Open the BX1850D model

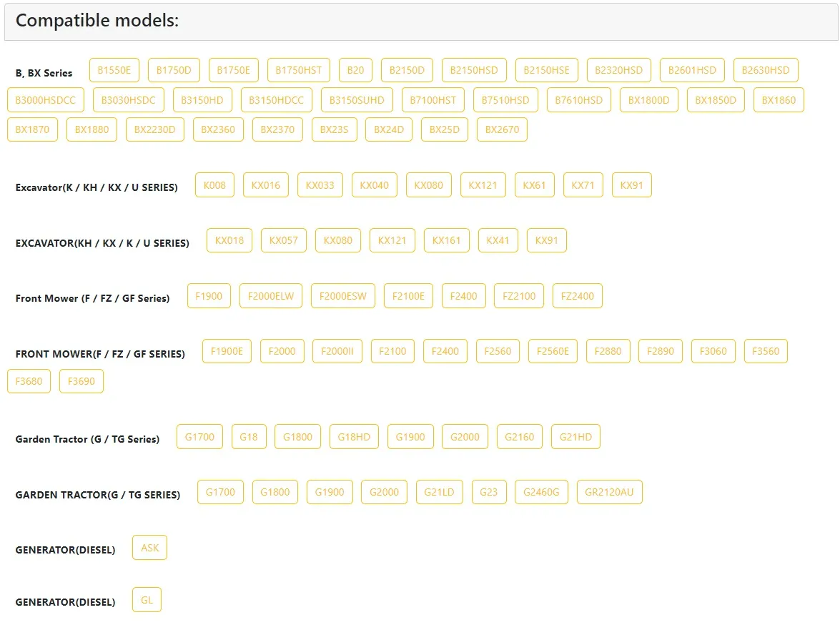coord(716,100)
